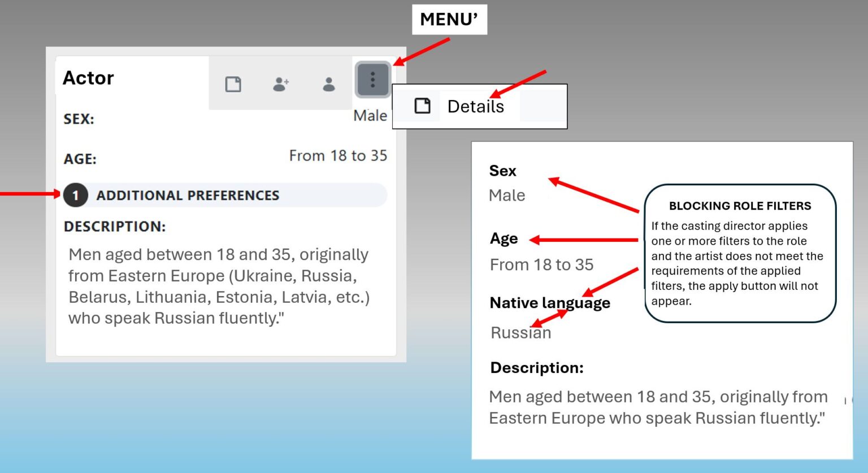Viewport: 868px width, 473px height.
Task: Click the Sex heading in details panel
Action: (x=502, y=171)
